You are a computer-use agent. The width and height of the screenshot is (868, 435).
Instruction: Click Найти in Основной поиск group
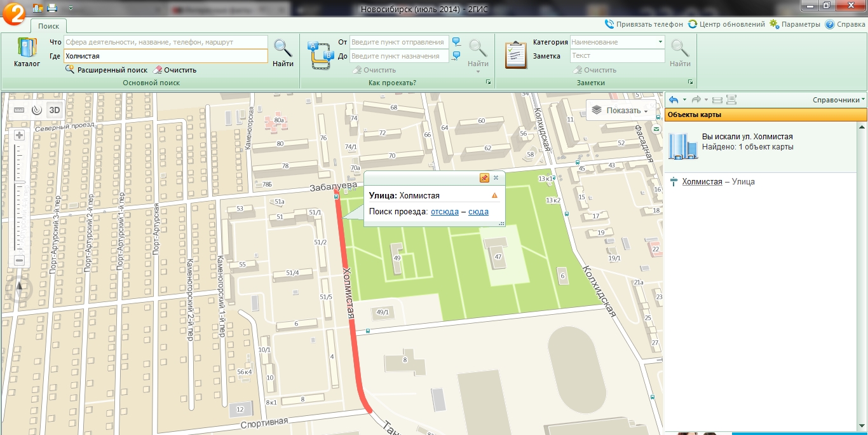tap(283, 53)
